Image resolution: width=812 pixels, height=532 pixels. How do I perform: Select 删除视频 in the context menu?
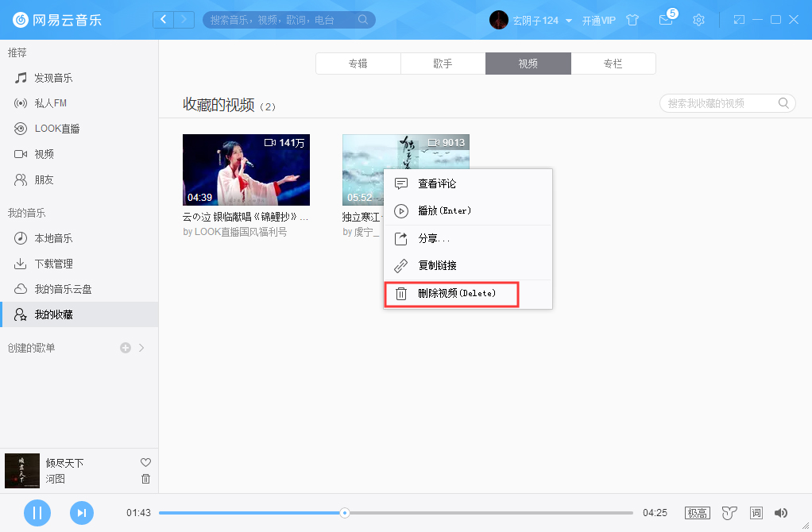pyautogui.click(x=451, y=294)
